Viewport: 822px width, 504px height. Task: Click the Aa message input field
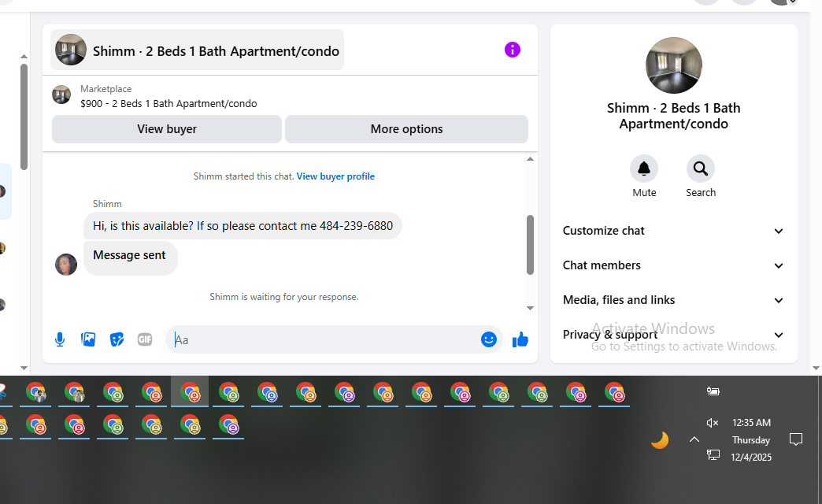tap(325, 340)
